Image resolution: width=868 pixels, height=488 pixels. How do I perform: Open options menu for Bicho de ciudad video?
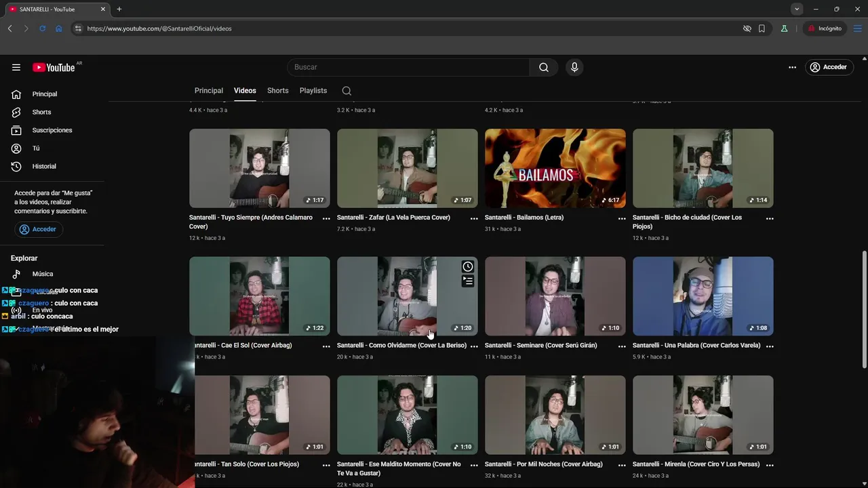[x=770, y=218]
